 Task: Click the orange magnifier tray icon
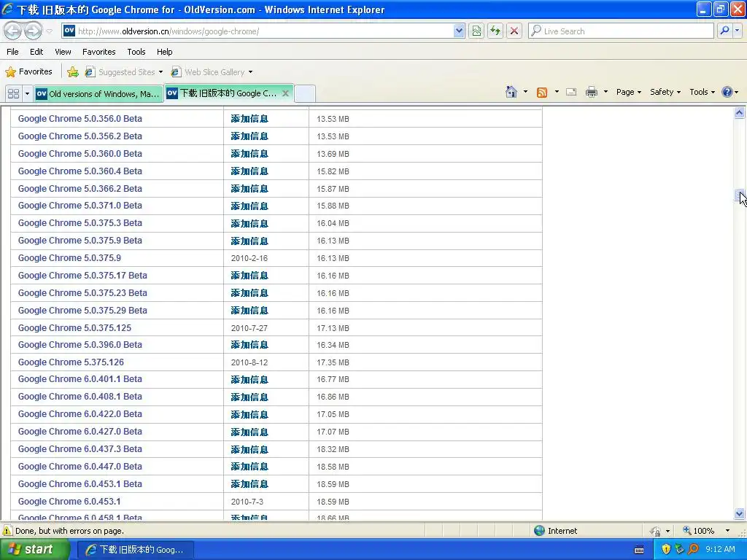693,549
